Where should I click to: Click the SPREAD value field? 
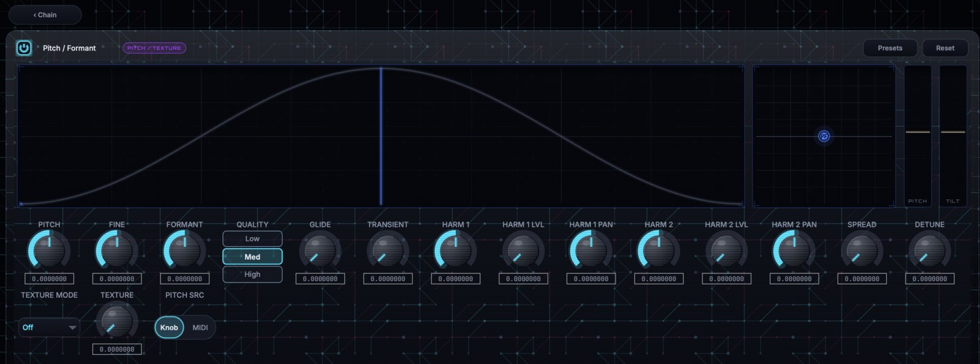[x=862, y=279]
